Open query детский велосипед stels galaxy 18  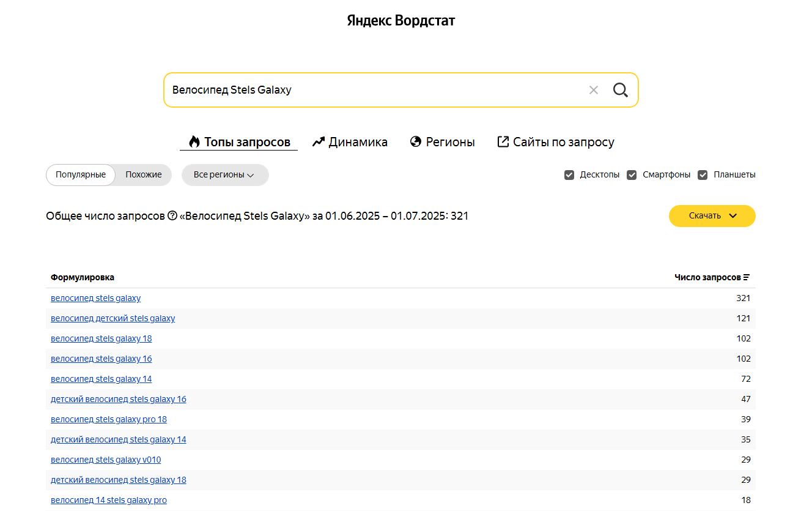(119, 480)
